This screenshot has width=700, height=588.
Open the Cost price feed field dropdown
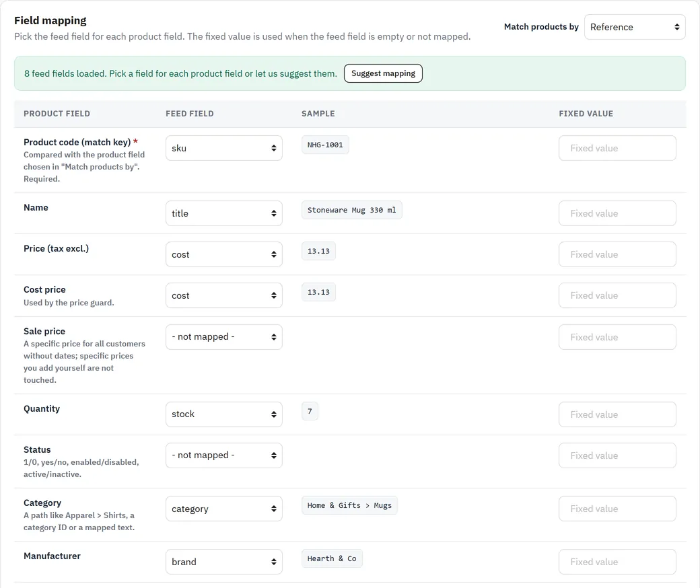(x=224, y=295)
